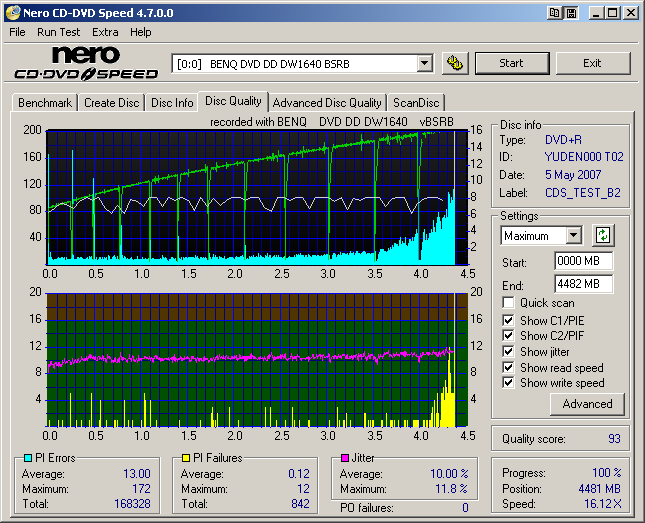Expand the BENQ drive selection dropdown

(425, 64)
